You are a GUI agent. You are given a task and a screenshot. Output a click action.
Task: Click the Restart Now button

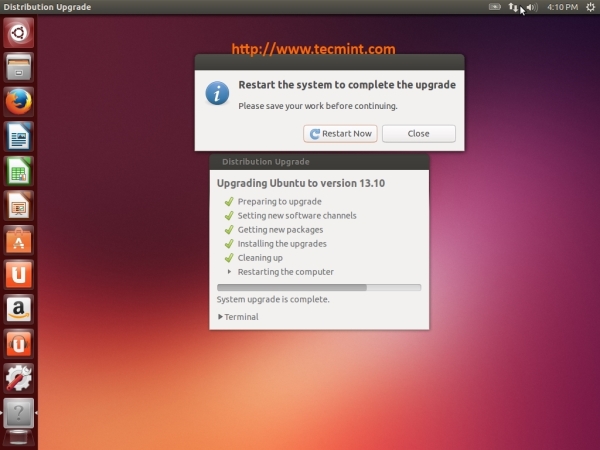click(x=340, y=134)
